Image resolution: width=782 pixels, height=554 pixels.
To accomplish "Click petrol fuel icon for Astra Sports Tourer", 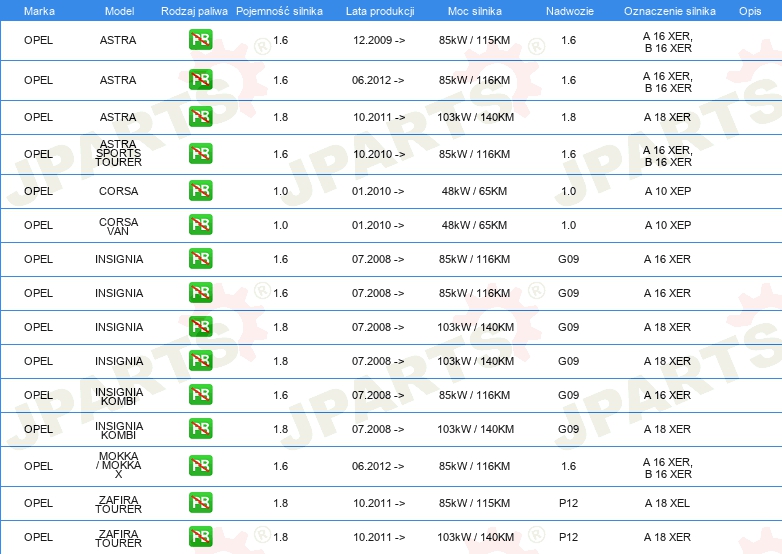I will [x=200, y=154].
